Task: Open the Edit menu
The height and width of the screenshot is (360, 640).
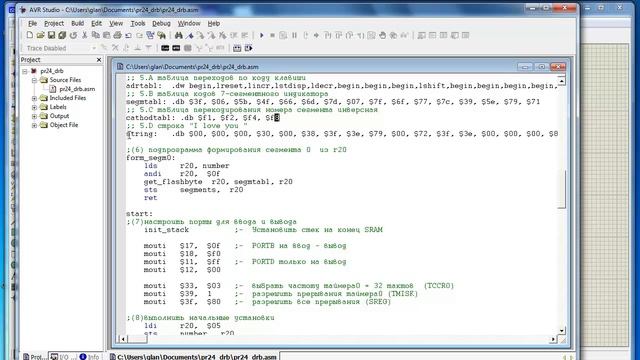Action: click(96, 23)
